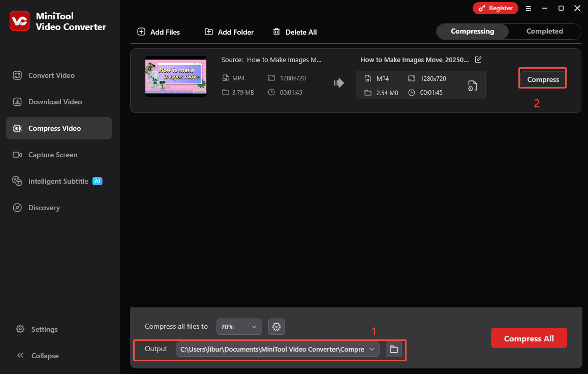Click Register to activate the software
Viewport: 588px width, 374px height.
coord(496,8)
